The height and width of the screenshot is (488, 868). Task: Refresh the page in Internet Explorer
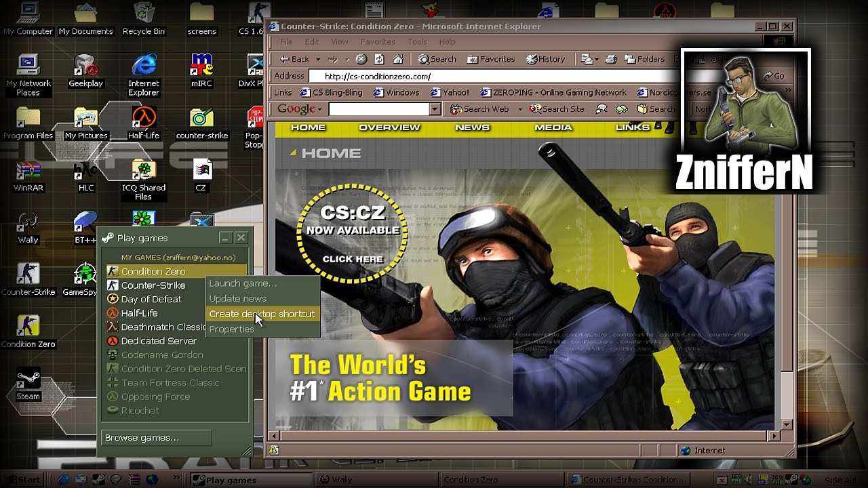pos(380,59)
